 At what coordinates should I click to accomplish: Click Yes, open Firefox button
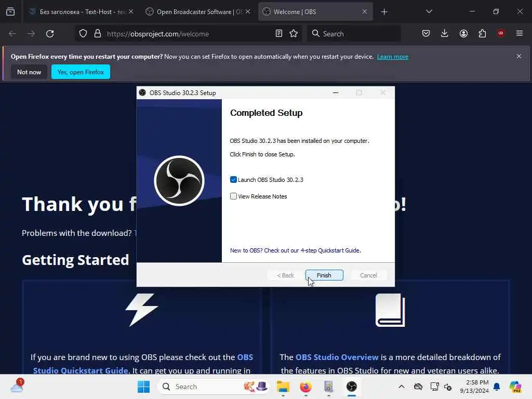81,72
